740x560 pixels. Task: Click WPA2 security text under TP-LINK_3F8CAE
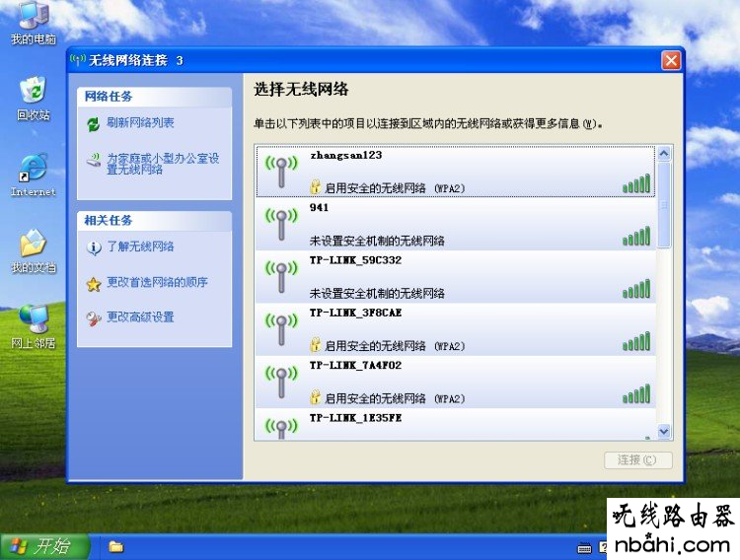(x=395, y=346)
